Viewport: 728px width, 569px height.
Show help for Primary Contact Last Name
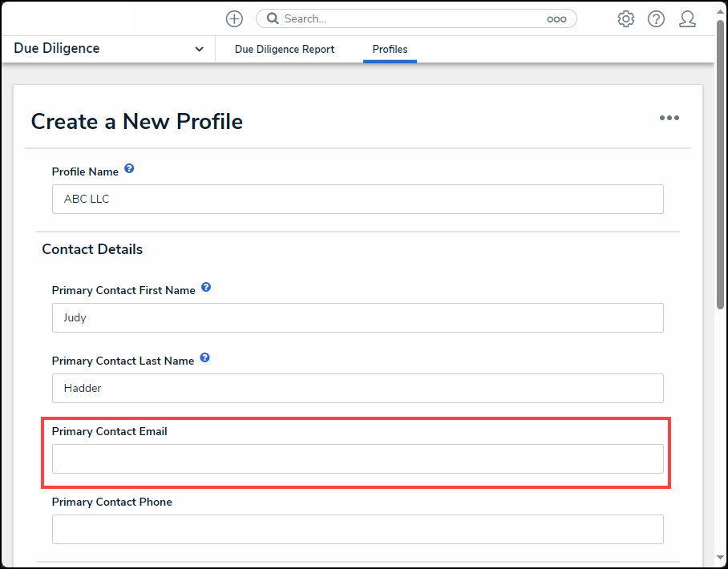pyautogui.click(x=204, y=358)
